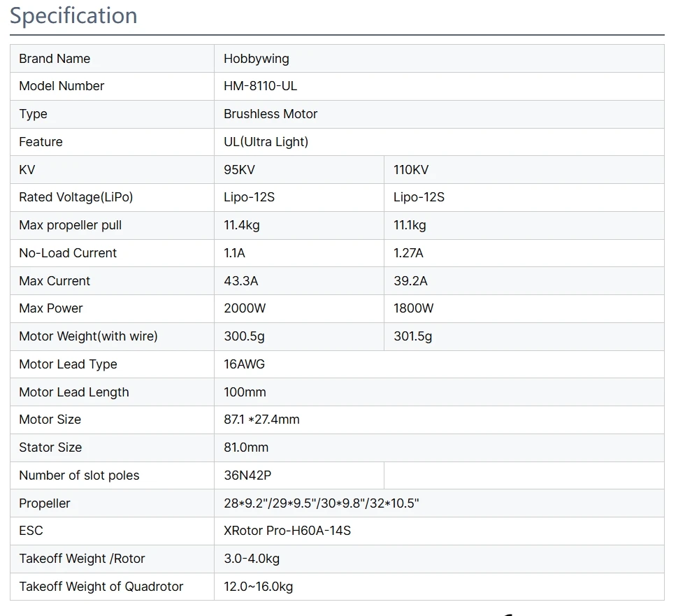The height and width of the screenshot is (616, 692).
Task: Click the Brushless Motor type value
Action: pyautogui.click(x=271, y=114)
